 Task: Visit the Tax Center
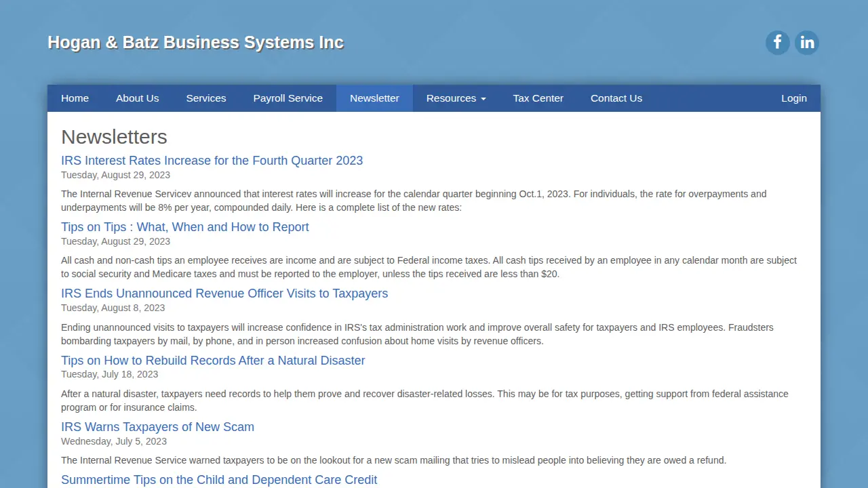(538, 98)
